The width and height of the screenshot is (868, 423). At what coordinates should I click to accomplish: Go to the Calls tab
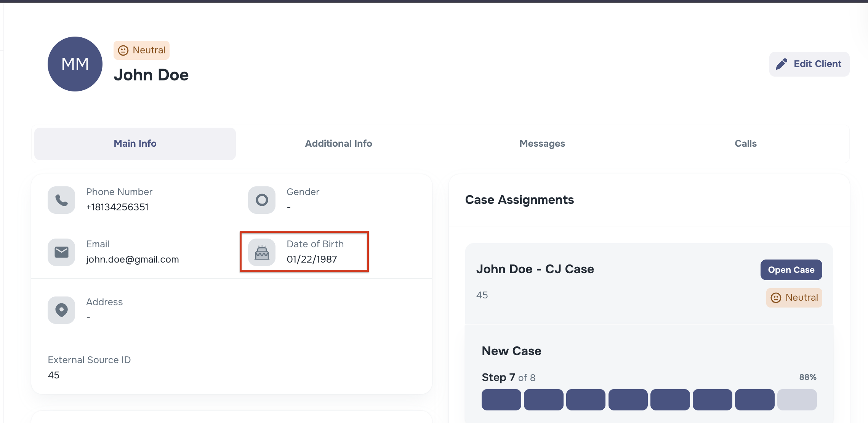[745, 144]
